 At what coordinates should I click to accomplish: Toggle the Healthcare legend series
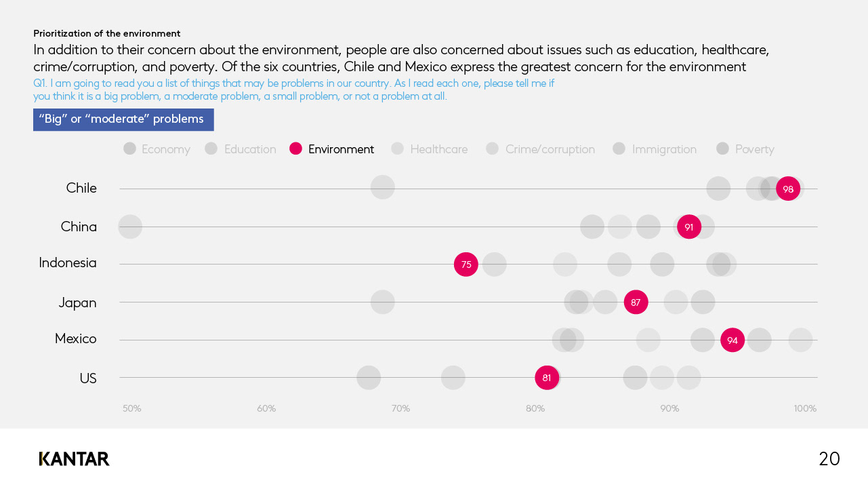pyautogui.click(x=430, y=149)
